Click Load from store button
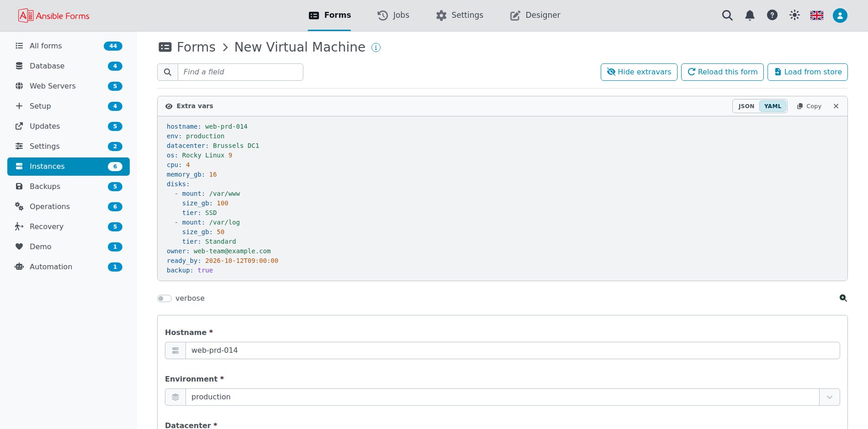Screen dimensions: 868x429 (808, 72)
